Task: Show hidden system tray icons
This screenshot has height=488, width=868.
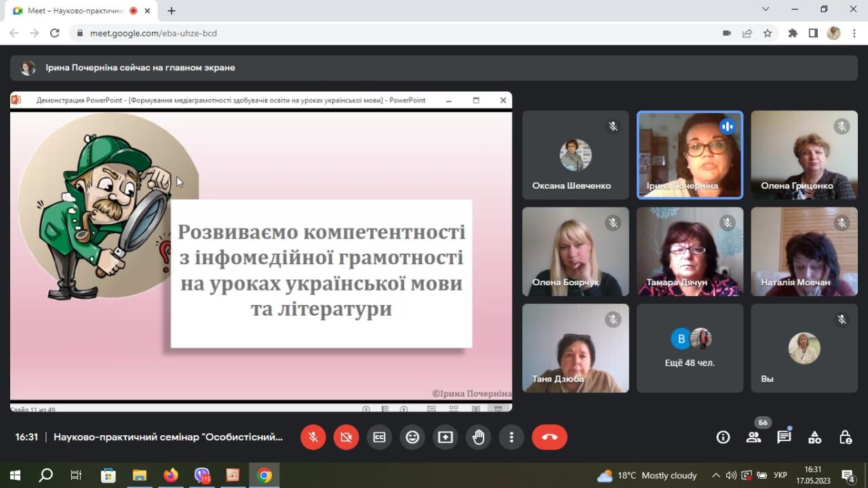Action: pos(716,475)
